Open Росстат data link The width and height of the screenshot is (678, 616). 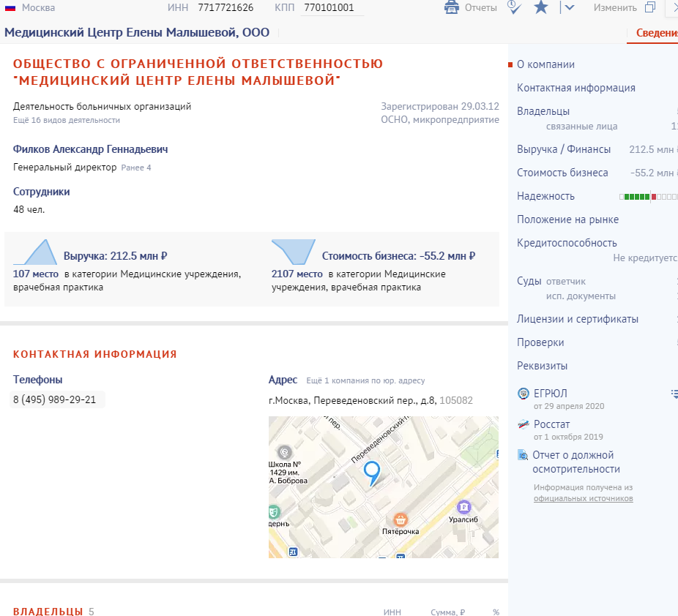click(x=552, y=424)
